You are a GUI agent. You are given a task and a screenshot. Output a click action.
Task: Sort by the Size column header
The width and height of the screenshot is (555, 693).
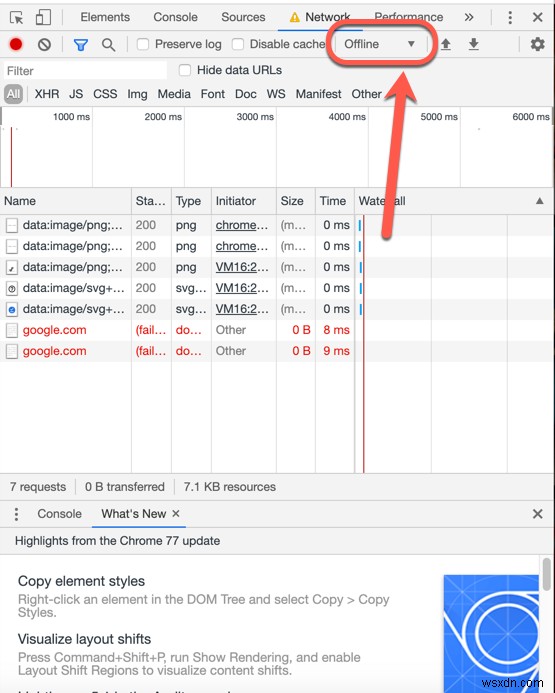click(296, 201)
